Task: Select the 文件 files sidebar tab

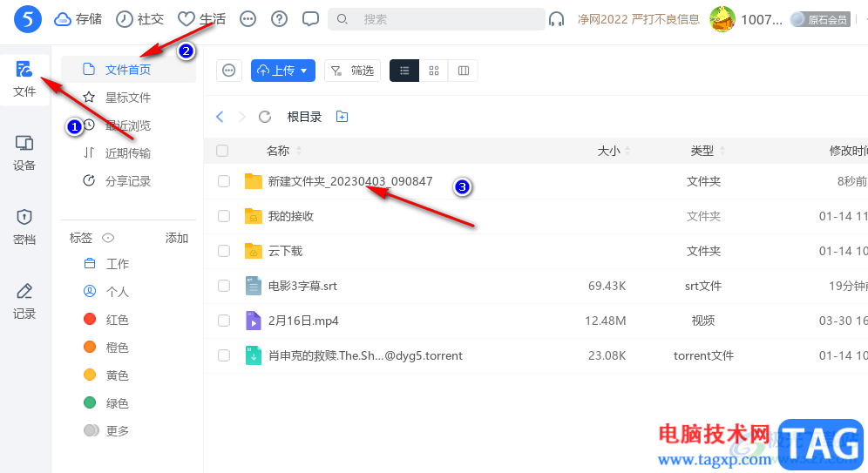Action: (x=24, y=79)
